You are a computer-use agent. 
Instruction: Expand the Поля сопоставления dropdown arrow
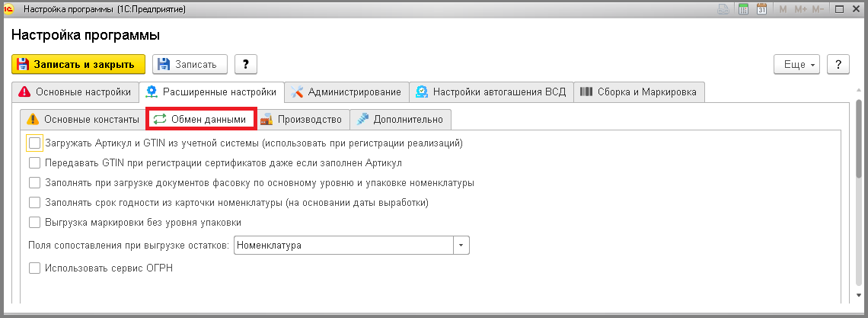[461, 246]
